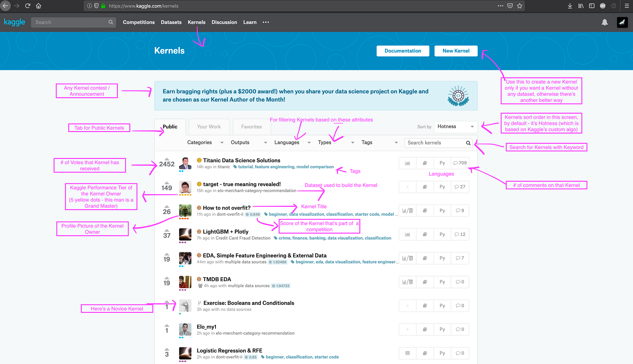Click the Kaggle logo in top left
The width and height of the screenshot is (633, 364).
pos(14,22)
